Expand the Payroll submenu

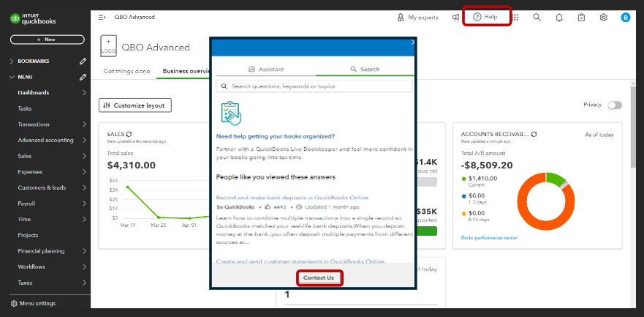tap(84, 204)
